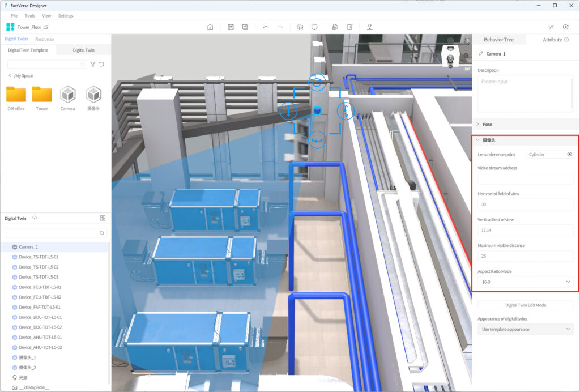This screenshot has width=580, height=392.
Task: Select Device_TS-TDT-L5-01 in the list
Action: click(x=55, y=257)
